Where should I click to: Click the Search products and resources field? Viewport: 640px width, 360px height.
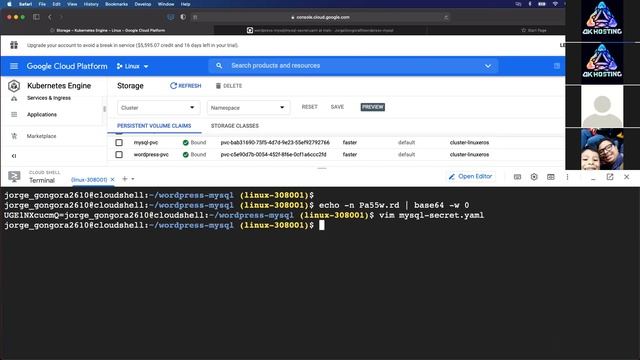[353, 66]
